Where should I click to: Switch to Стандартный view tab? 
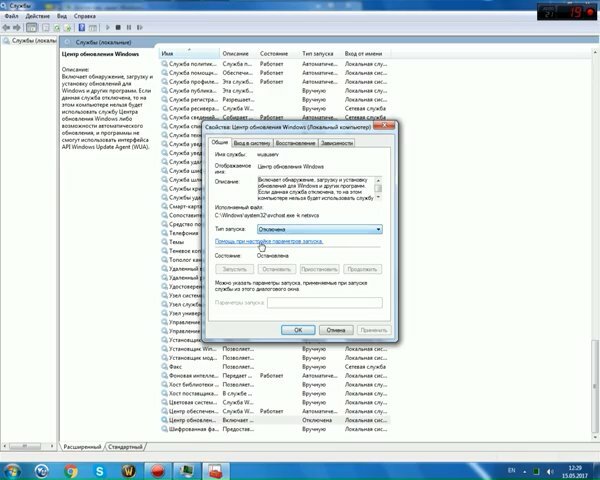[125, 447]
